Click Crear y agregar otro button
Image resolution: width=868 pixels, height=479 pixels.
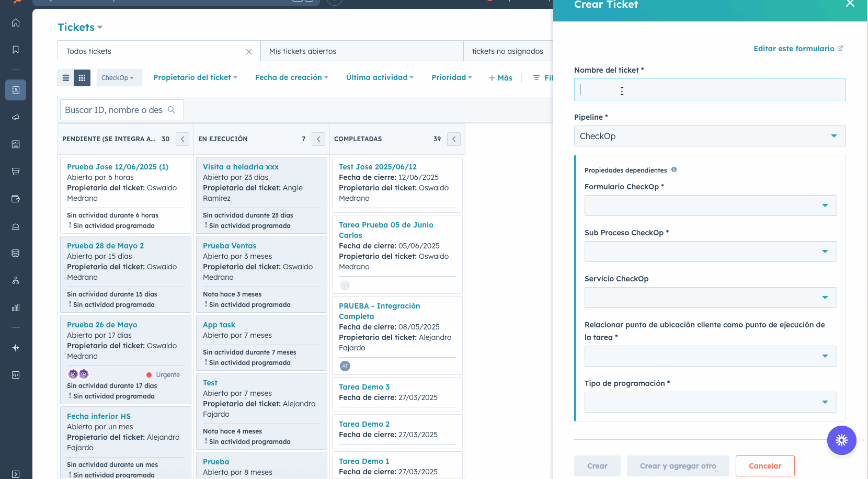pos(678,466)
